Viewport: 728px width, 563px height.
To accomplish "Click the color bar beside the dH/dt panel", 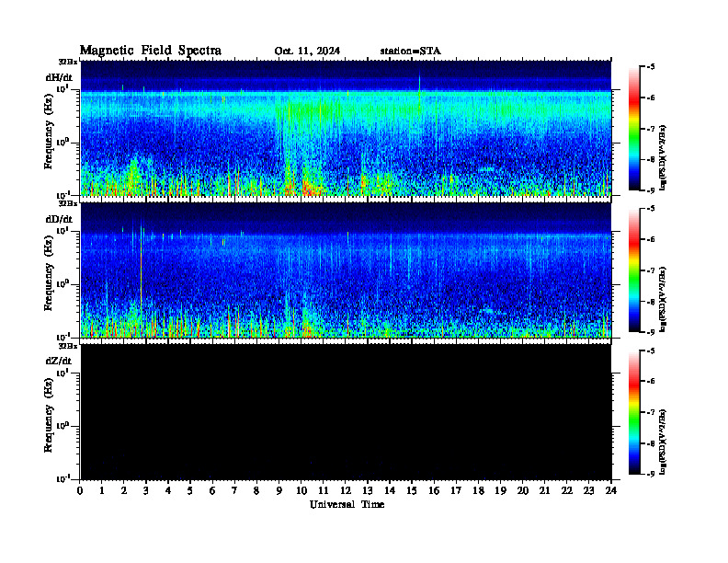I will 634,129.
